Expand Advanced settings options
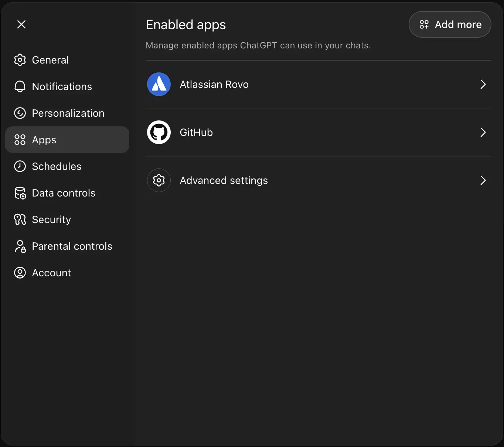The height and width of the screenshot is (447, 504). (x=483, y=180)
